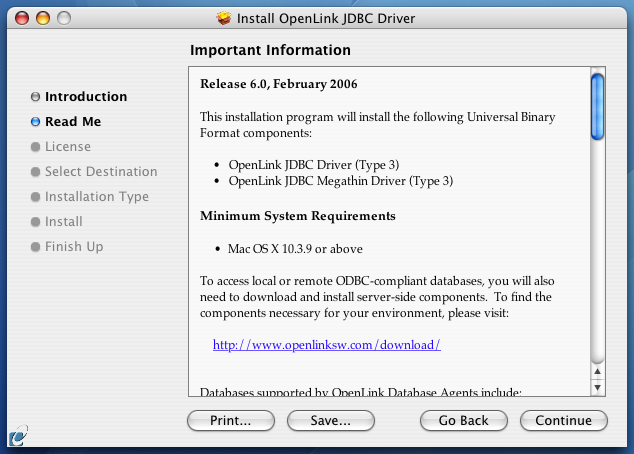Image resolution: width=634 pixels, height=454 pixels.
Task: Return to the previous step with Go Back
Action: coord(464,421)
